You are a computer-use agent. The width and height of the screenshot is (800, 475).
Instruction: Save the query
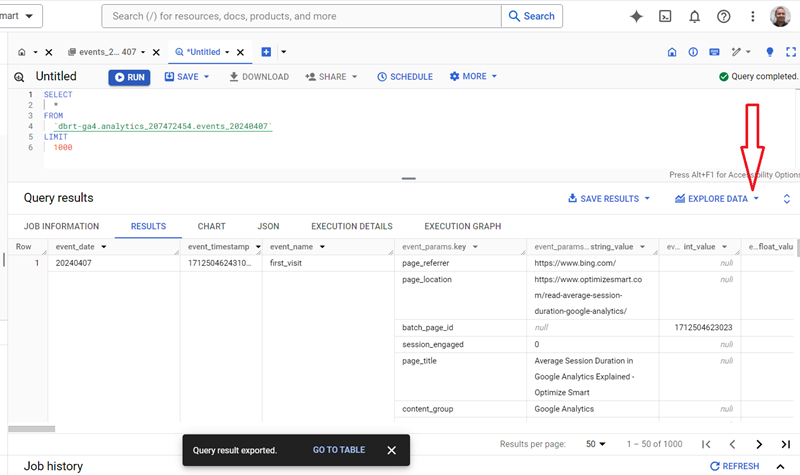tap(182, 77)
